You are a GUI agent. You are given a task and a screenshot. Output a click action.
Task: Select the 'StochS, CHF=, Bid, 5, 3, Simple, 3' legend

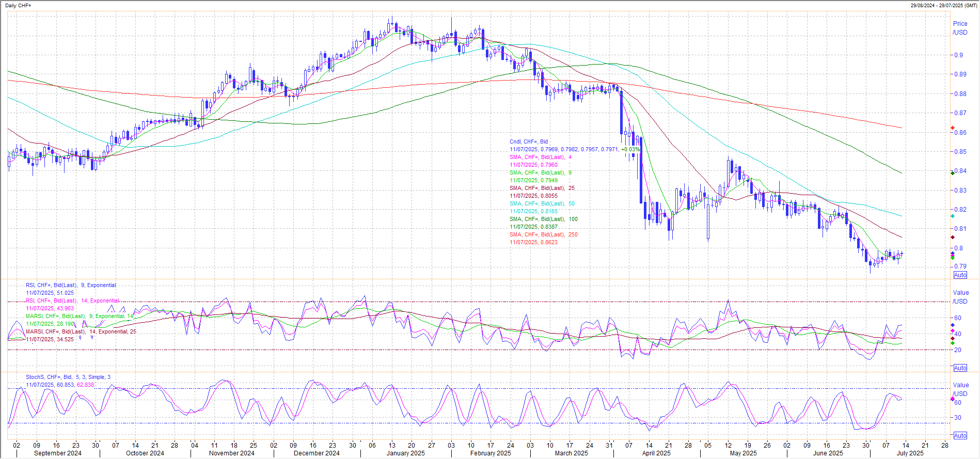pos(68,377)
